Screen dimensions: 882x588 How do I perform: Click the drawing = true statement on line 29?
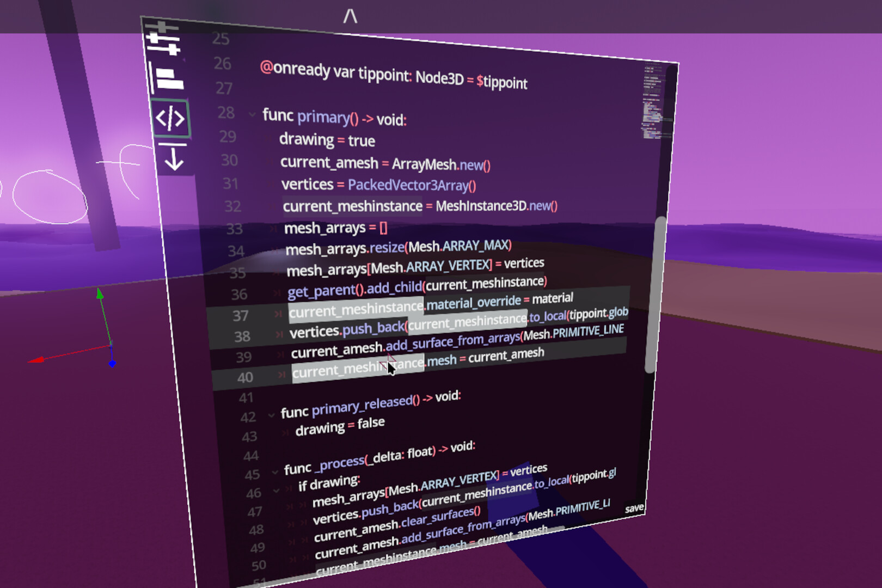[x=327, y=140]
